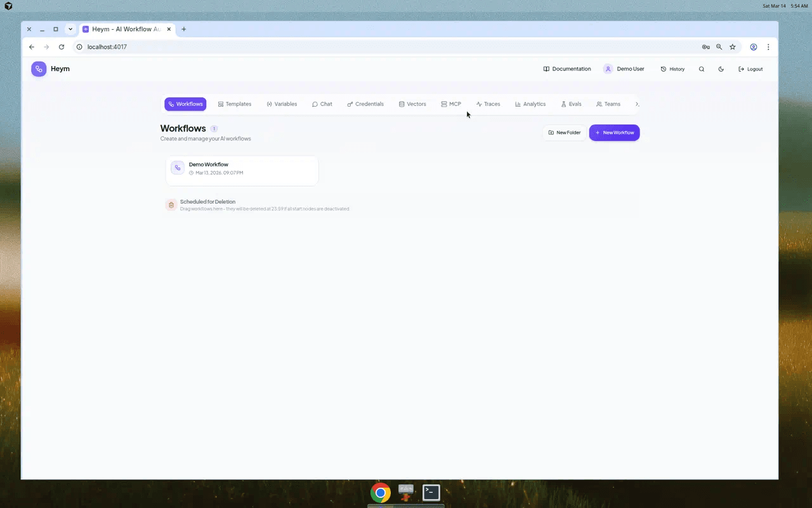The width and height of the screenshot is (812, 508).
Task: Click the Demo User profile avatar
Action: pos(608,69)
